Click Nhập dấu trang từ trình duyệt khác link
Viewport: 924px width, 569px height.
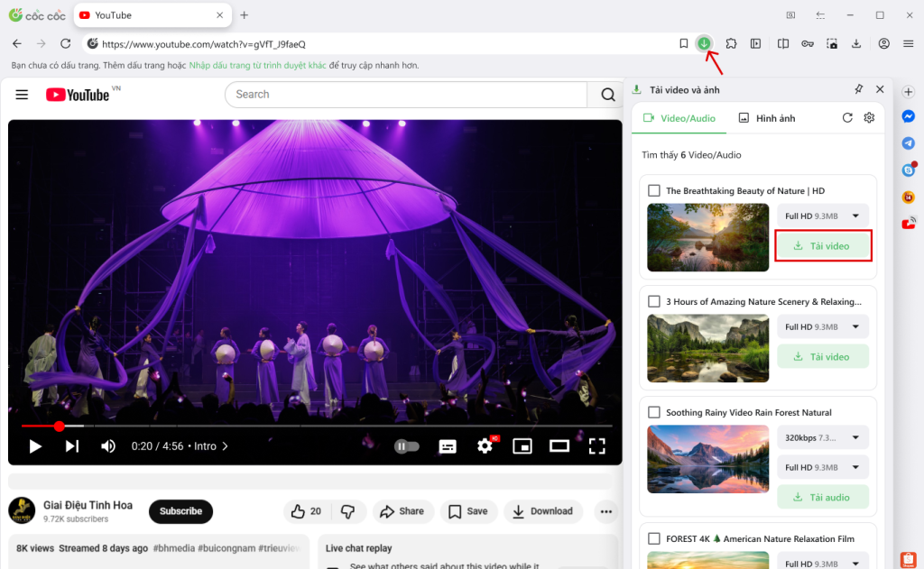tap(257, 66)
